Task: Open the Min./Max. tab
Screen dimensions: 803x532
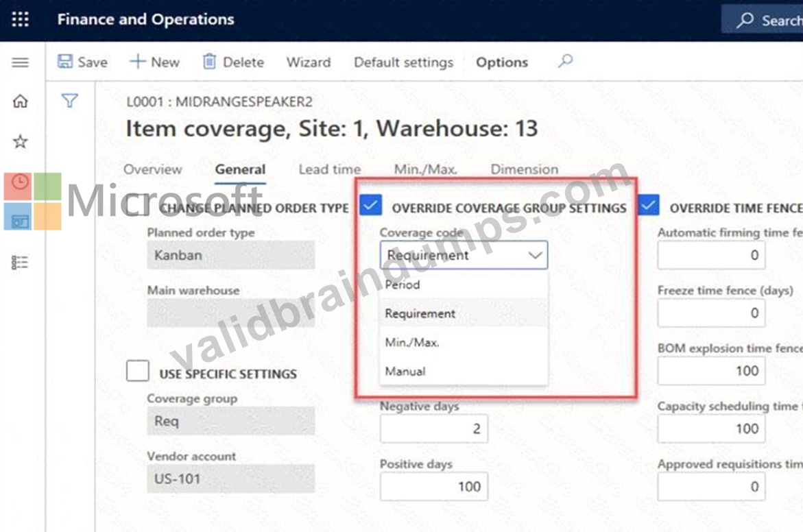Action: tap(426, 169)
